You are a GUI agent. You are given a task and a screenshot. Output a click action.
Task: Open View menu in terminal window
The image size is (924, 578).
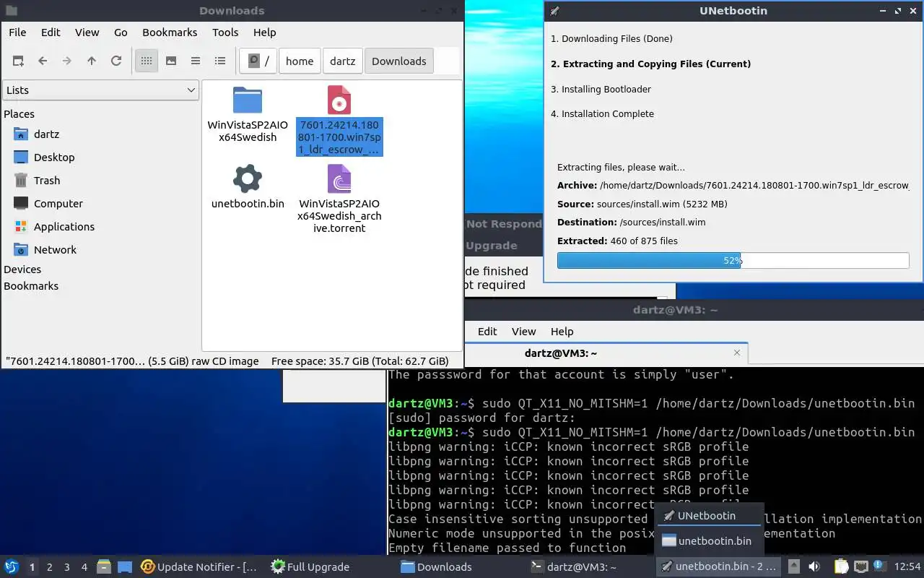click(x=523, y=332)
